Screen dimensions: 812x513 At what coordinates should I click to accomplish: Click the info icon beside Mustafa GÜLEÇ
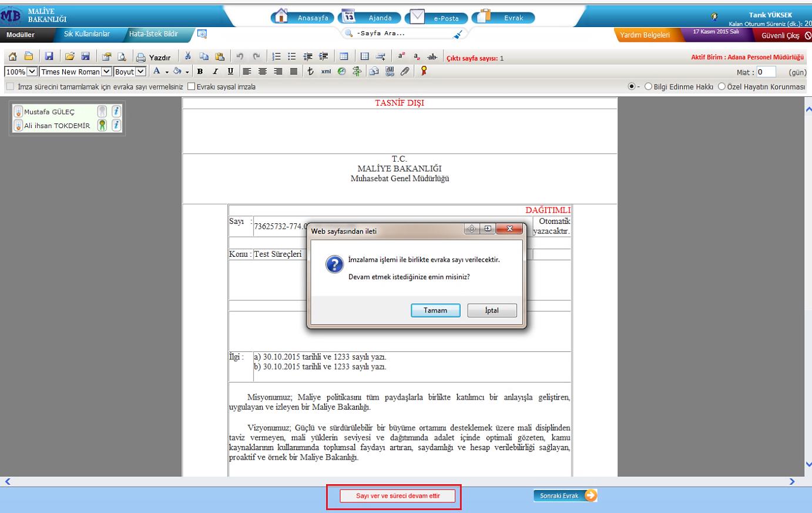(116, 111)
